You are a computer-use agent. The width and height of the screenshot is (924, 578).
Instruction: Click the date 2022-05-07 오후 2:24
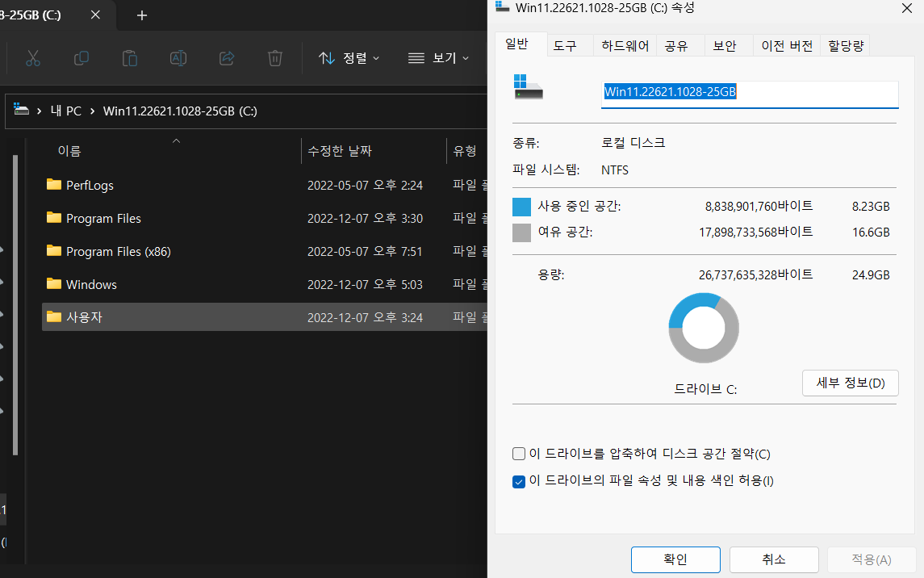pyautogui.click(x=365, y=186)
